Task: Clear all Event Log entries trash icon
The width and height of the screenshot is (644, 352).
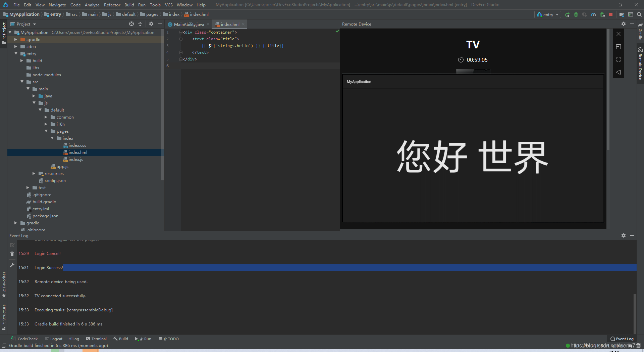Action: (12, 254)
